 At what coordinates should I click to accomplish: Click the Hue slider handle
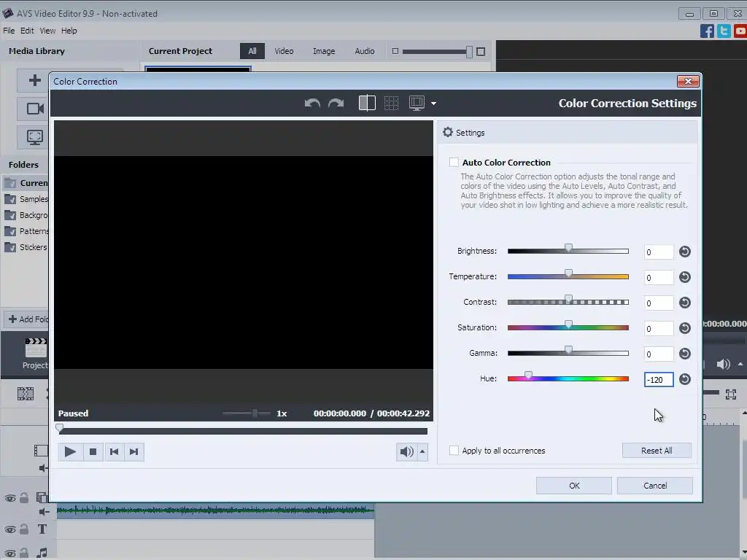click(528, 376)
